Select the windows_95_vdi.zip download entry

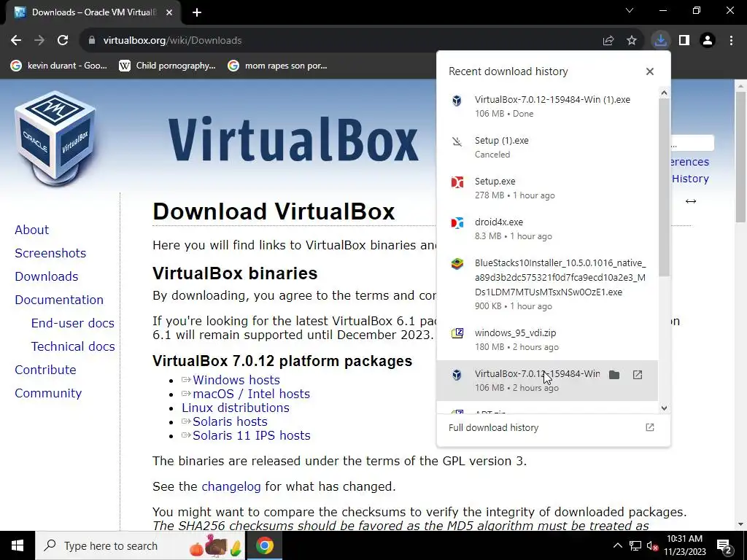[547, 340]
